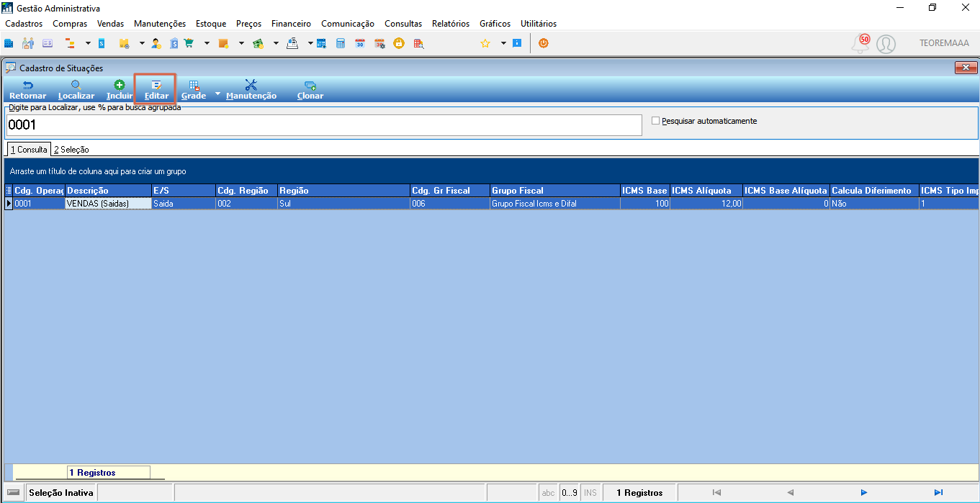Click the red grid search icon
This screenshot has width=980, height=503.
pos(418,43)
